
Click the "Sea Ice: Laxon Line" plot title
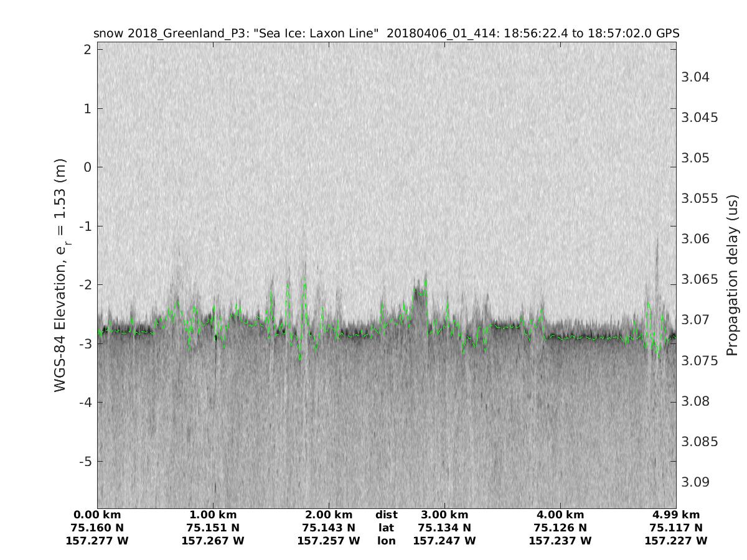pos(386,33)
